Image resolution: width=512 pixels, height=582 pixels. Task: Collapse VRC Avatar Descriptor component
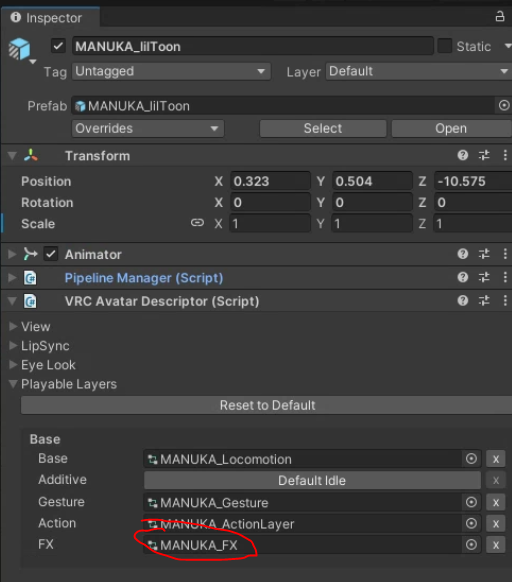[x=12, y=301]
